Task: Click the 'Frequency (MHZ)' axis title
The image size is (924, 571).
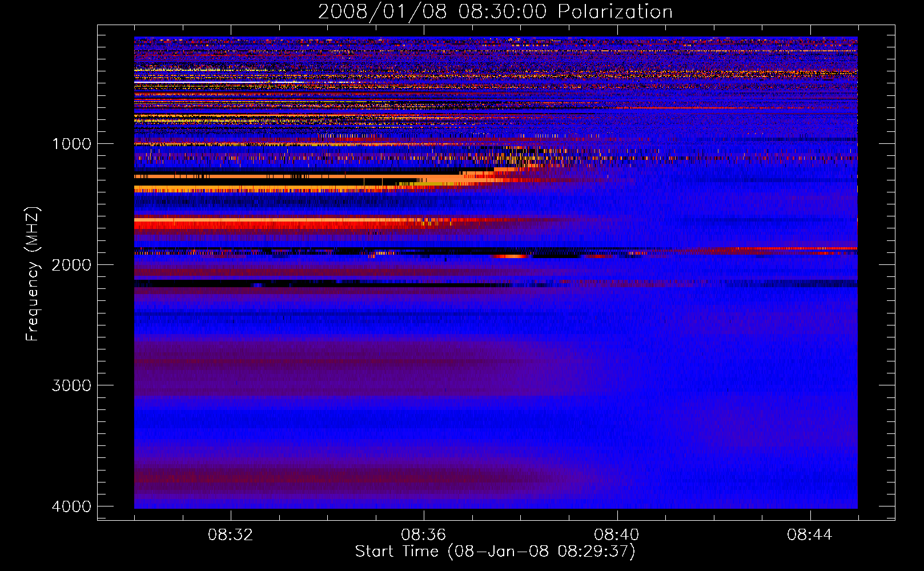Action: pyautogui.click(x=33, y=274)
